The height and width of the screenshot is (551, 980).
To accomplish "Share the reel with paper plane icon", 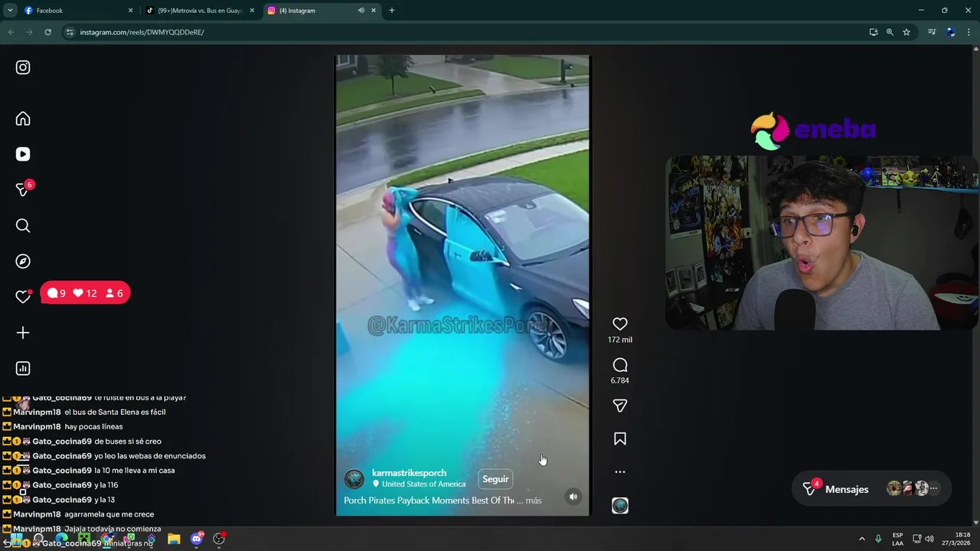I will (x=620, y=406).
